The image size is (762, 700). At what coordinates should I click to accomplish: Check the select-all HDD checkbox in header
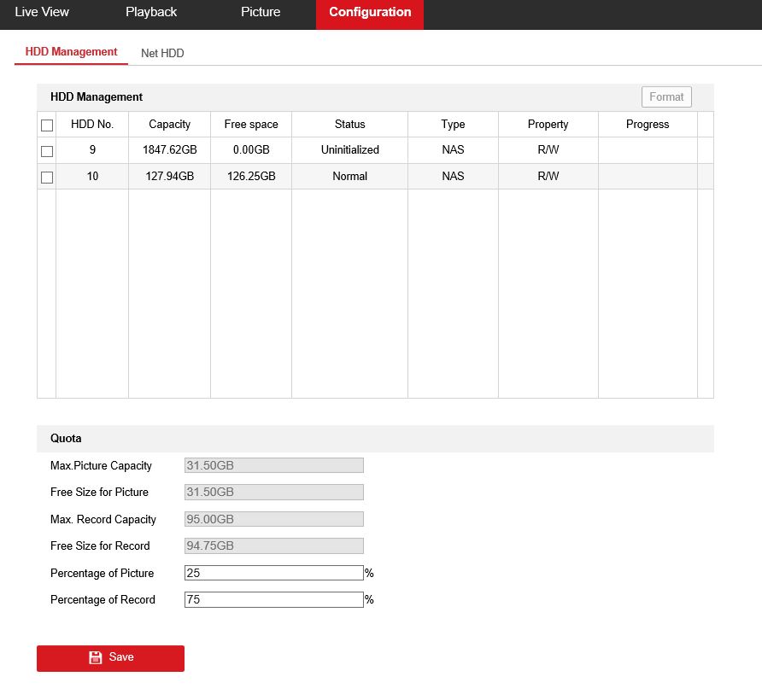coord(47,125)
